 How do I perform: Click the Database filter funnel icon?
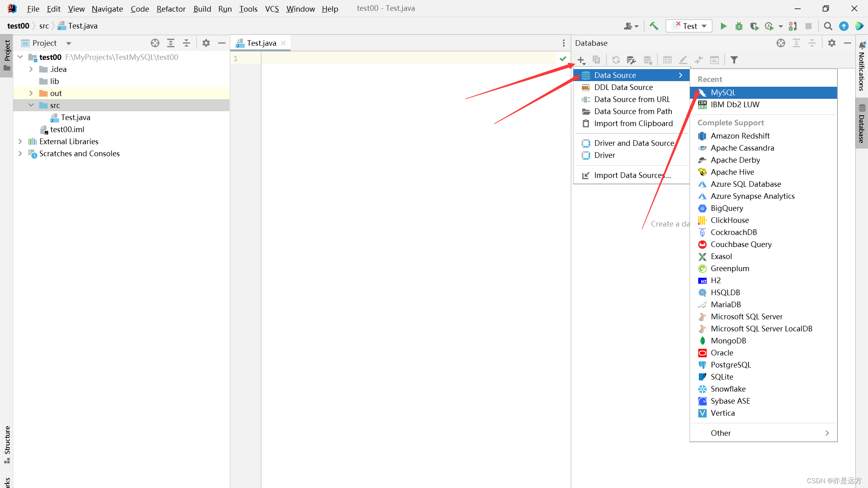[734, 60]
